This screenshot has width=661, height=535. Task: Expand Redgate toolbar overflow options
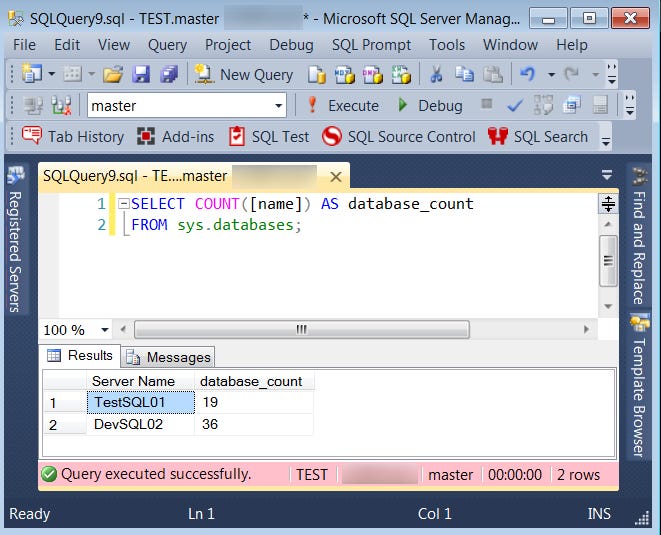[x=606, y=137]
